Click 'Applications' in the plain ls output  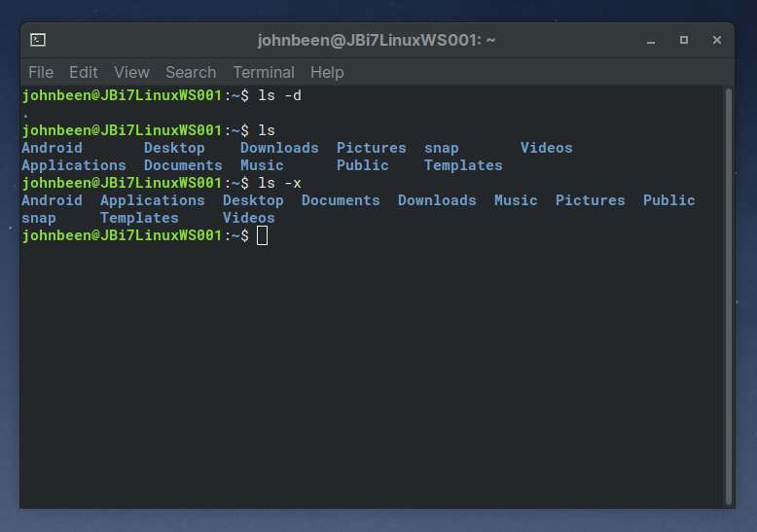tap(74, 165)
